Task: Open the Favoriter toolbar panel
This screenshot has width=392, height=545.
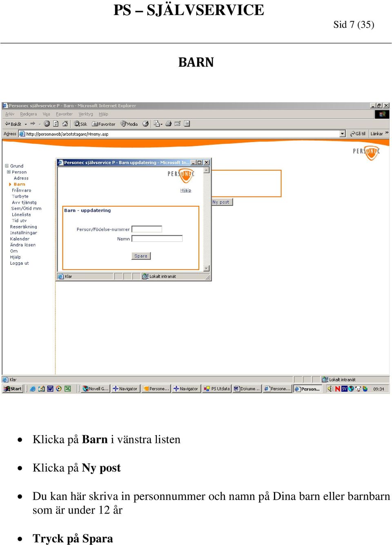Action: pyautogui.click(x=104, y=124)
